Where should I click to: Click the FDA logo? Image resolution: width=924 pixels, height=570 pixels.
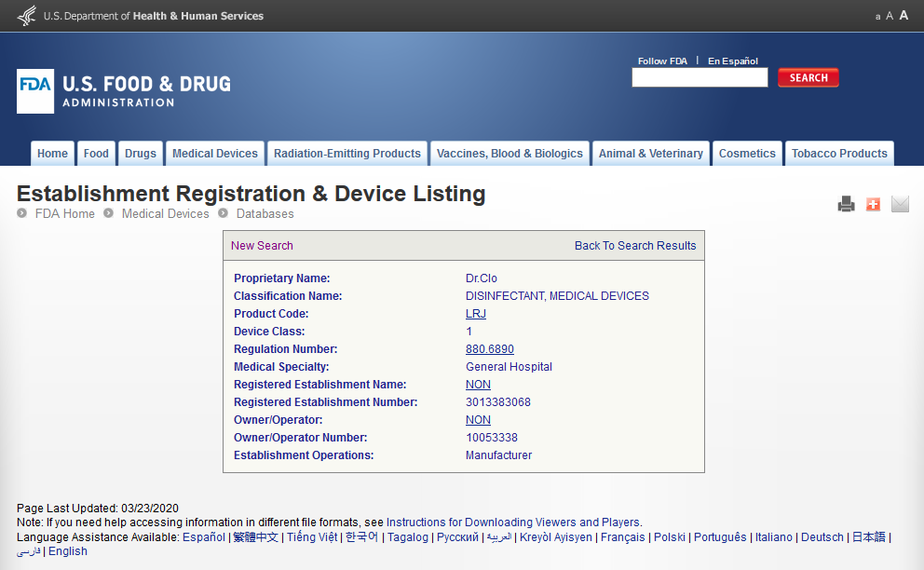coord(35,91)
